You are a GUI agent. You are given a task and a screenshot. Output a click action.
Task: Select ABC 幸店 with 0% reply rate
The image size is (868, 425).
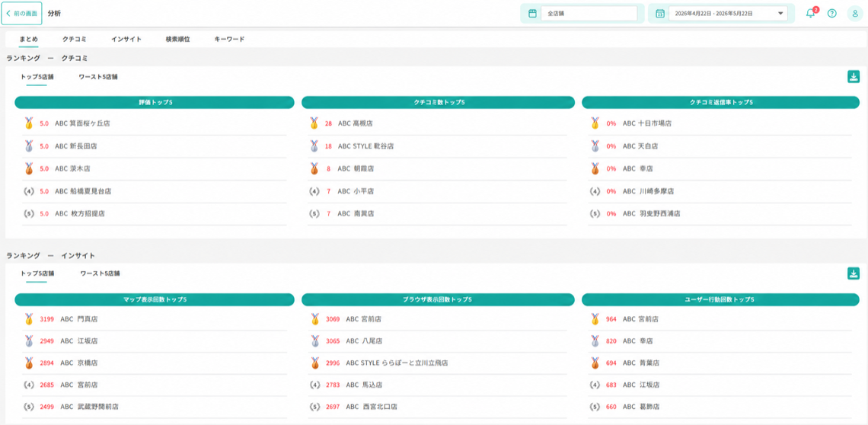tap(637, 168)
